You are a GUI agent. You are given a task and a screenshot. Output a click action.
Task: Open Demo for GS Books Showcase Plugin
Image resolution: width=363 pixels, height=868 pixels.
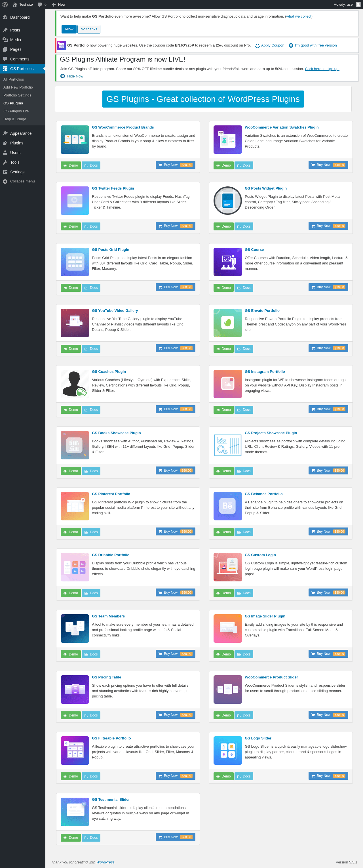[x=71, y=471]
